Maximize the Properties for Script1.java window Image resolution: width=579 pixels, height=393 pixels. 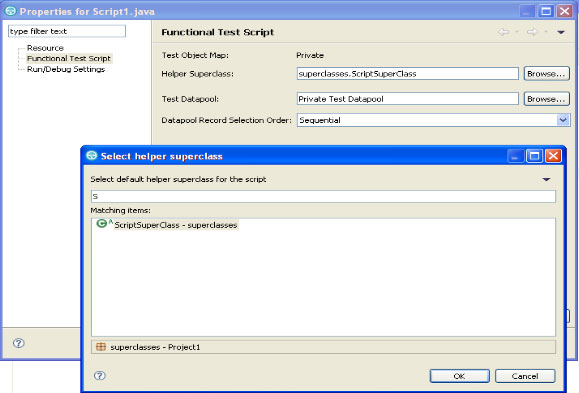[546, 11]
